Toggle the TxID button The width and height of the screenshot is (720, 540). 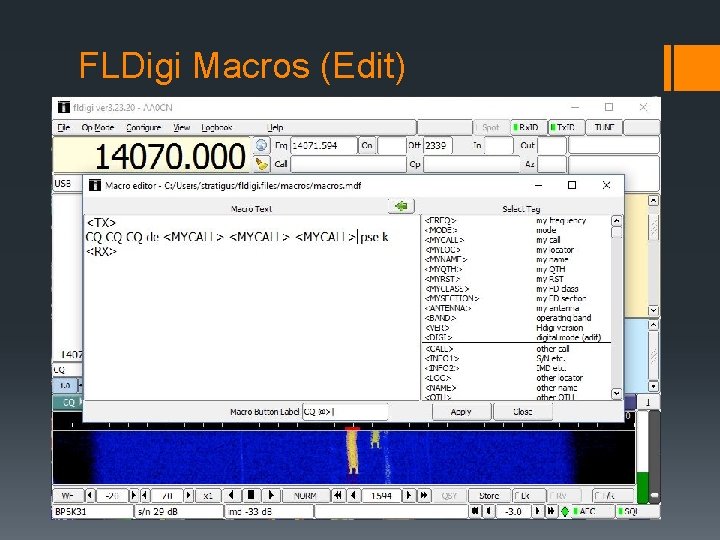point(566,127)
